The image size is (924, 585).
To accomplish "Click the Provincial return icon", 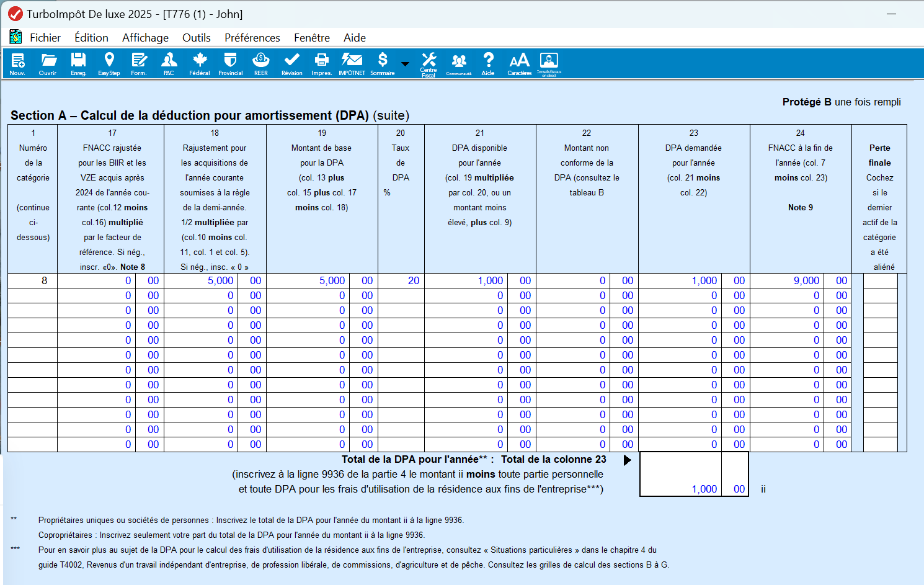I will 231,64.
